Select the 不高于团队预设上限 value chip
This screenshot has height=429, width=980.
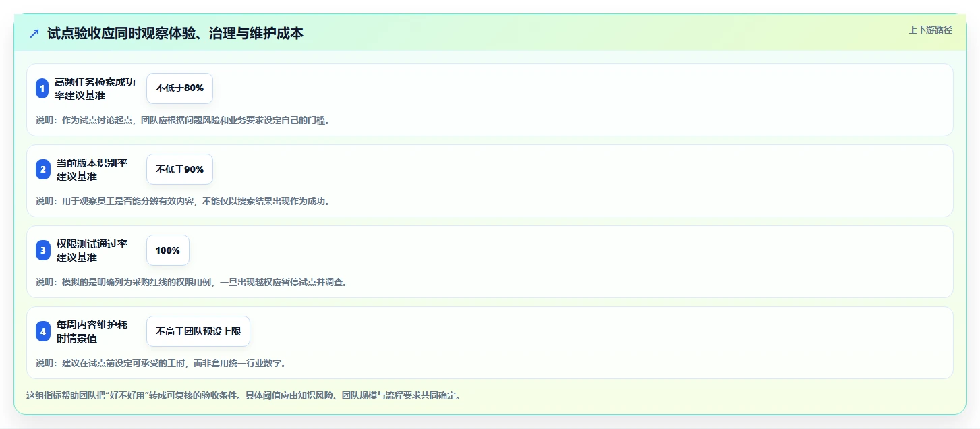tap(198, 331)
